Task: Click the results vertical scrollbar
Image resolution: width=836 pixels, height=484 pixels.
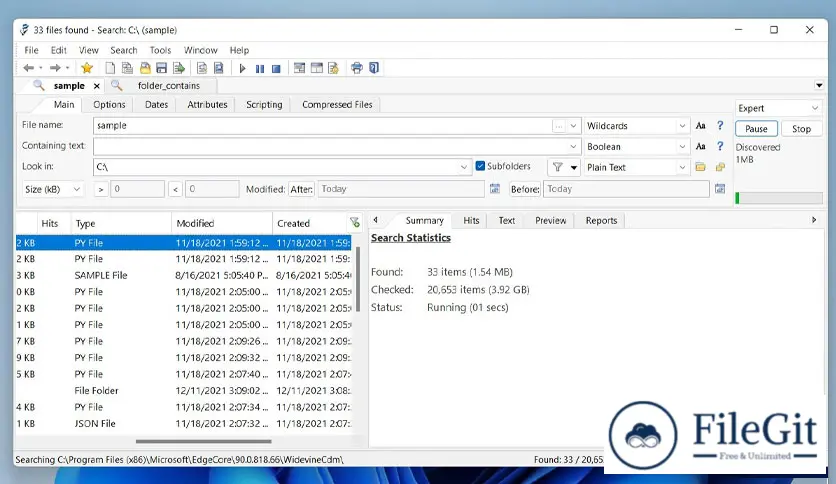Action: (358, 279)
